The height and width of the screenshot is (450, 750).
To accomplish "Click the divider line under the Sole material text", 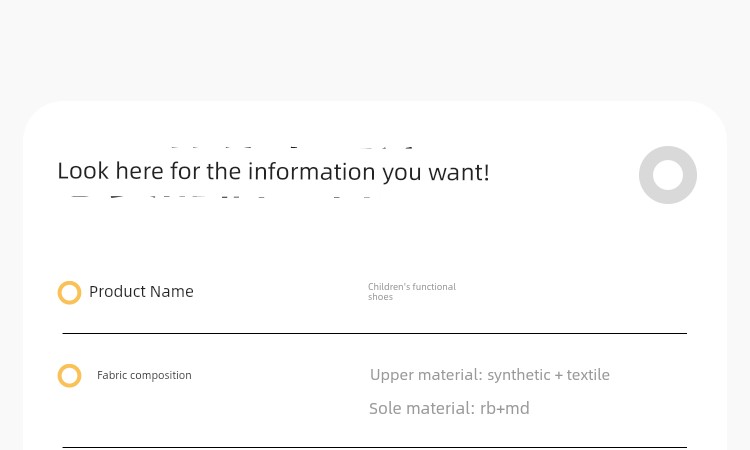I will coord(375,447).
